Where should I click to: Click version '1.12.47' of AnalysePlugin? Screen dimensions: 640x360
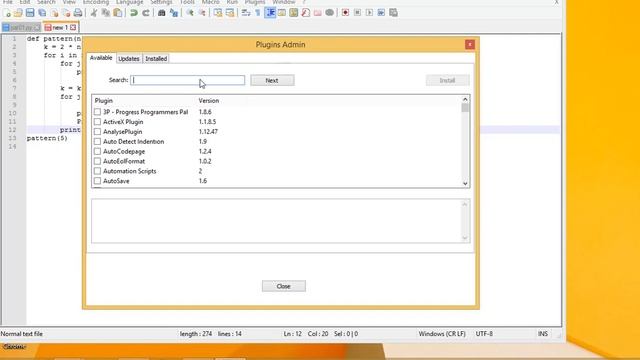[208, 131]
